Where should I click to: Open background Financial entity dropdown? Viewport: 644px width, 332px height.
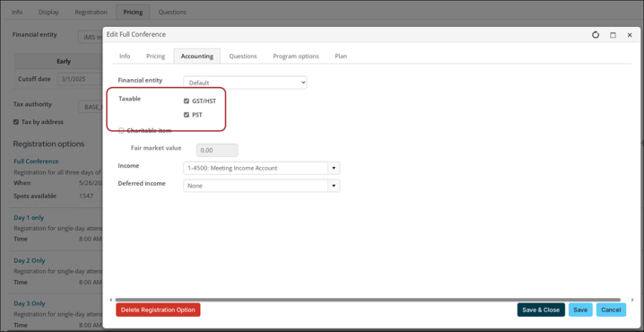coord(91,37)
